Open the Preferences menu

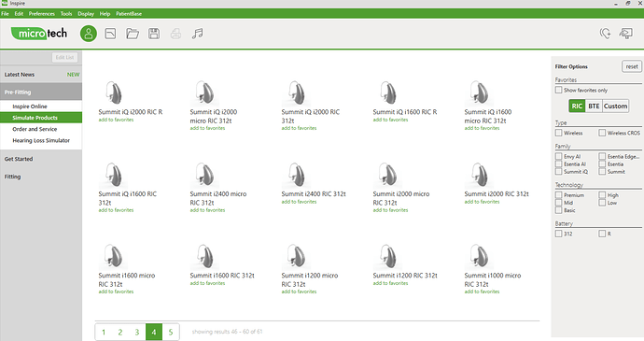[41, 14]
